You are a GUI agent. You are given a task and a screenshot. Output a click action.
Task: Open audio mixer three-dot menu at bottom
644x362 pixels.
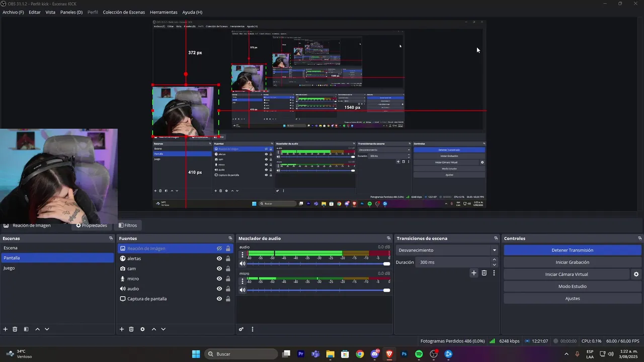[253, 329]
